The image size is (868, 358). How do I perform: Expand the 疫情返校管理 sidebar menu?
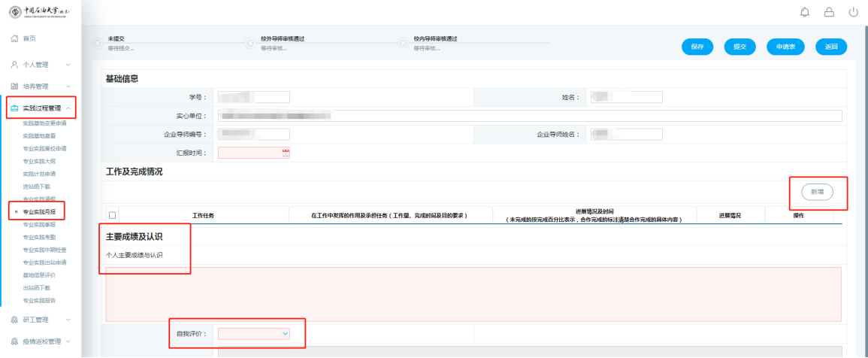click(x=68, y=341)
